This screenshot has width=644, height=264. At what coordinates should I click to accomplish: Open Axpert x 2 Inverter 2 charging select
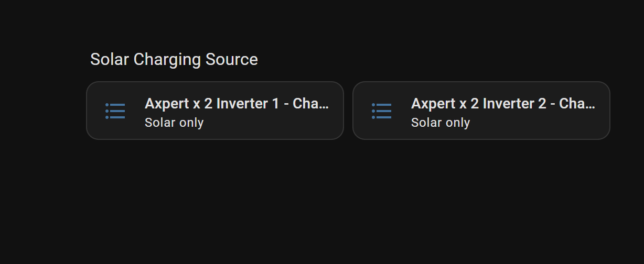pyautogui.click(x=481, y=111)
